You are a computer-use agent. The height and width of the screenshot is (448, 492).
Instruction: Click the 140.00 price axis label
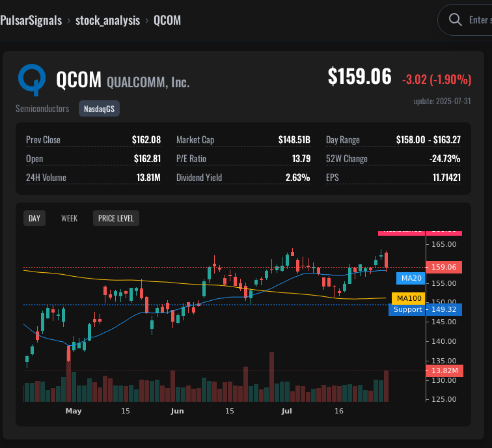point(444,341)
